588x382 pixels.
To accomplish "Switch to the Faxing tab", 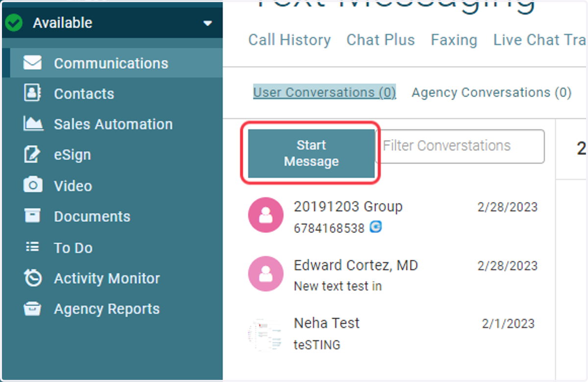I will (x=454, y=40).
